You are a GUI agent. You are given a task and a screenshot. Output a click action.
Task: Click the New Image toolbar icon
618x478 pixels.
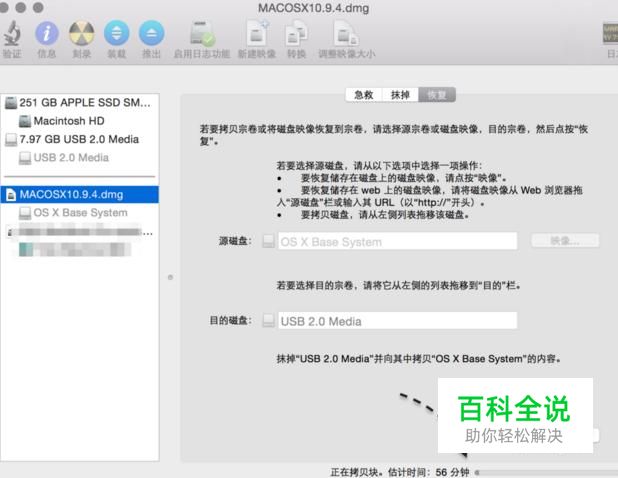pyautogui.click(x=257, y=33)
